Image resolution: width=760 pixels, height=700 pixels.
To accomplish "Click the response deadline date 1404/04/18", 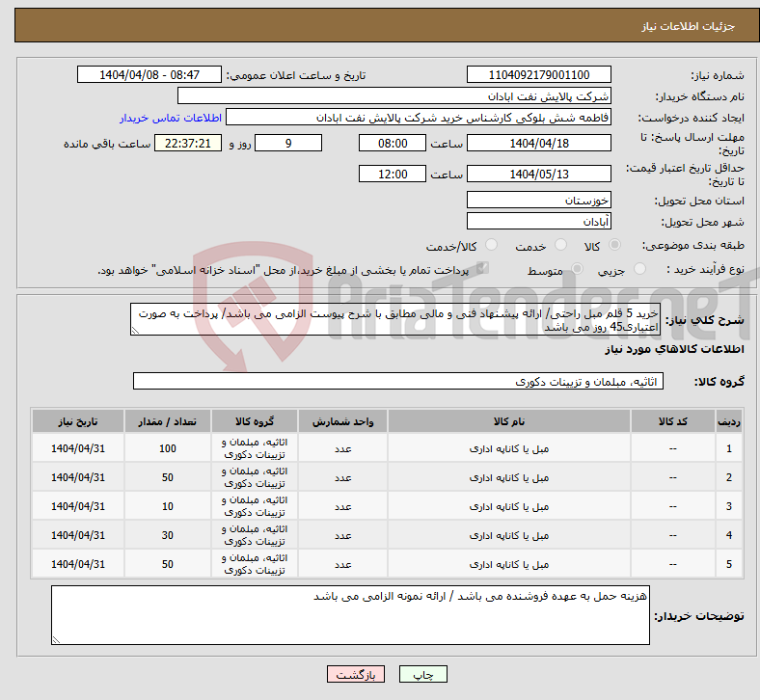I will coord(539,143).
